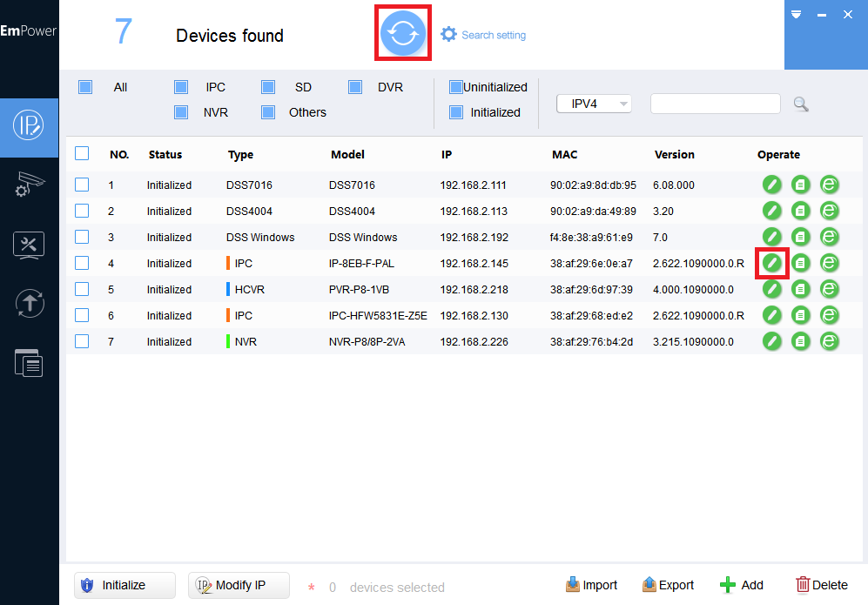Image resolution: width=868 pixels, height=605 pixels.
Task: Select MAC cell 38:af:29:76:b4:2d
Action: pyautogui.click(x=591, y=341)
